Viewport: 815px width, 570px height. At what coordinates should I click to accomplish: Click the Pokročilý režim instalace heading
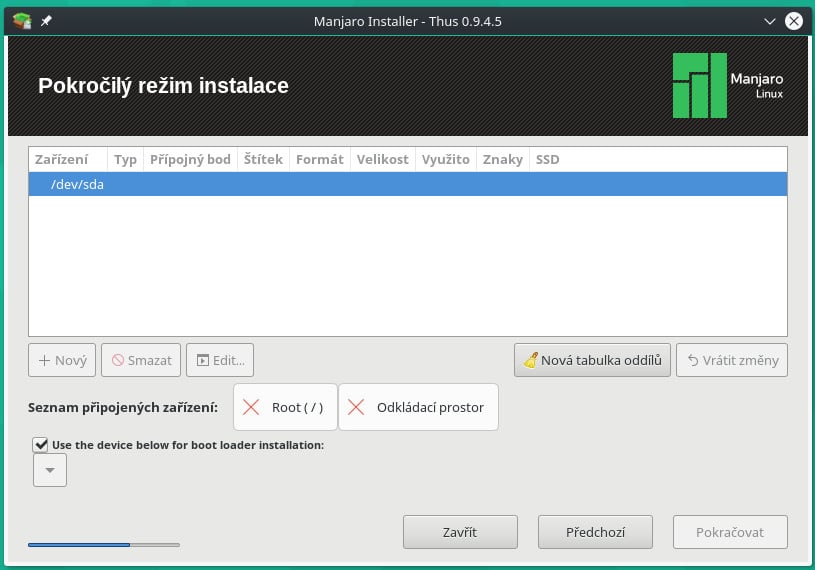(x=163, y=86)
